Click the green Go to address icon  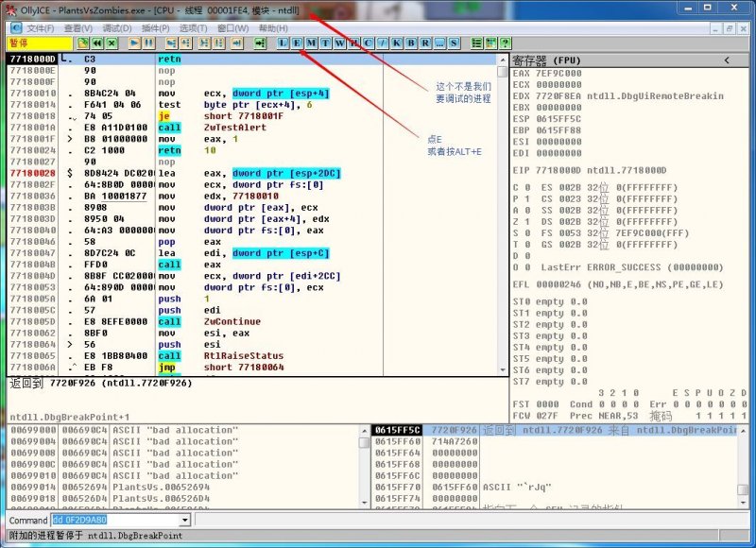coord(261,43)
